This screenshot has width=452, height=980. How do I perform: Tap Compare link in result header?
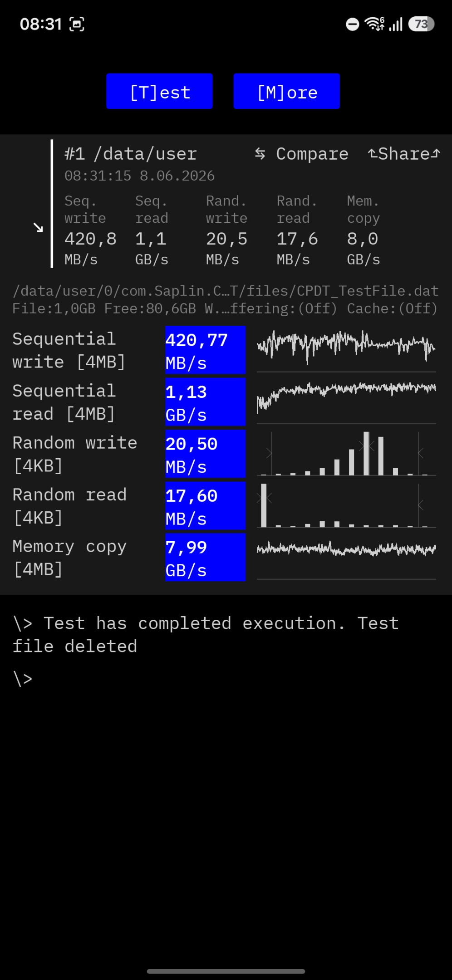tap(301, 154)
